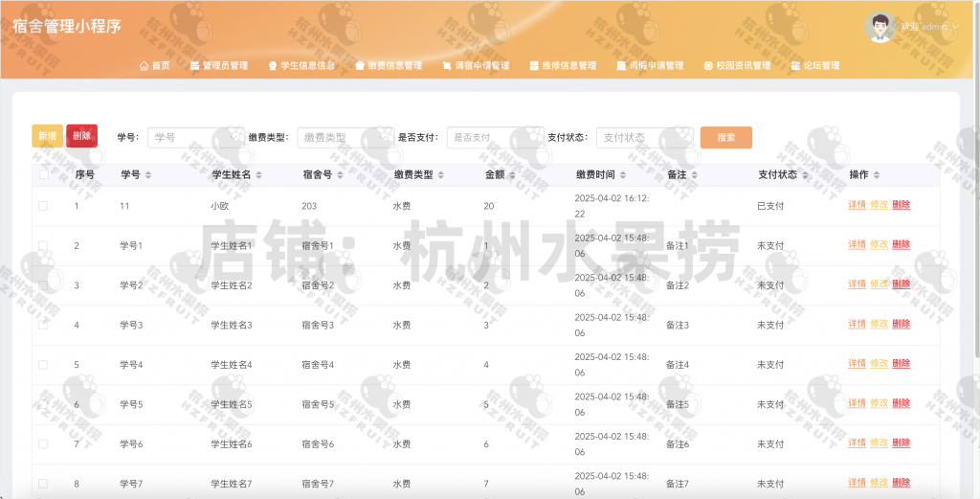Sort by 操作 column arrows

point(877,175)
